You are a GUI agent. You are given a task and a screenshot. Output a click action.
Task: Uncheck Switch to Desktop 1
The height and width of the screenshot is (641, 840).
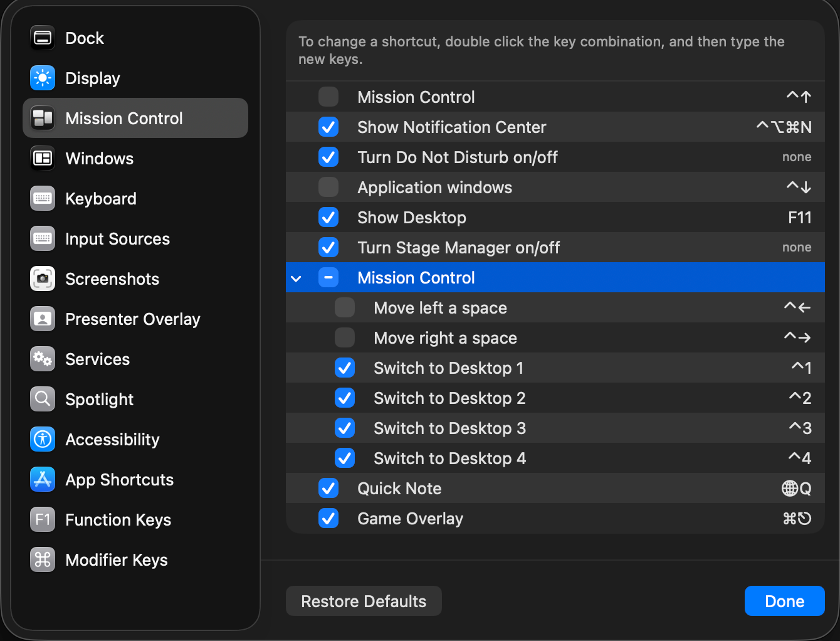click(345, 368)
